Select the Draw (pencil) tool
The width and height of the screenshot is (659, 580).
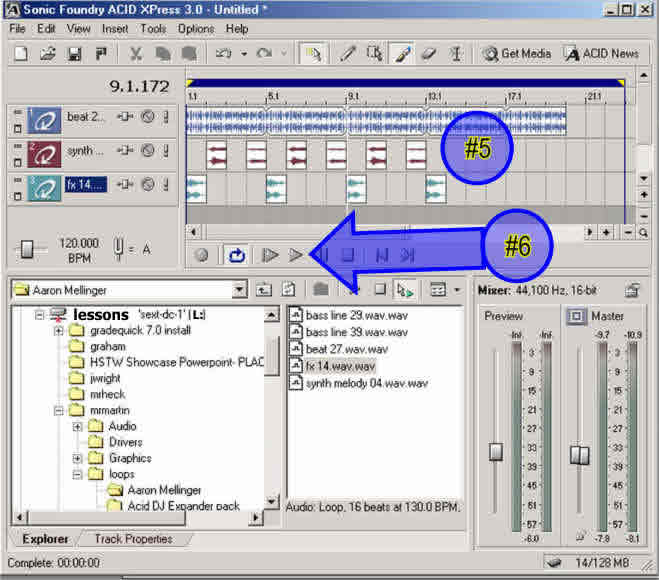pyautogui.click(x=348, y=53)
